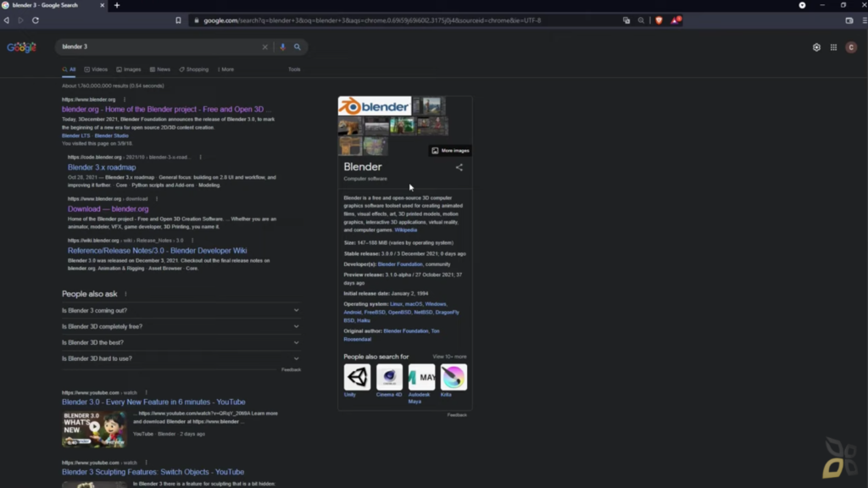Screen dimensions: 868x488
Task: Click the Blender Studio sitelink
Action: (x=111, y=136)
